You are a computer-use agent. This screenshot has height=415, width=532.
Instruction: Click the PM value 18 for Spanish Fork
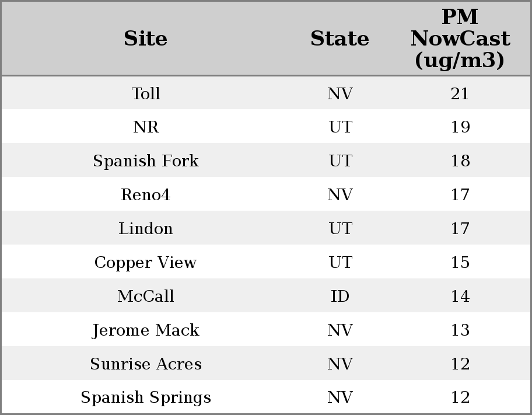(460, 161)
